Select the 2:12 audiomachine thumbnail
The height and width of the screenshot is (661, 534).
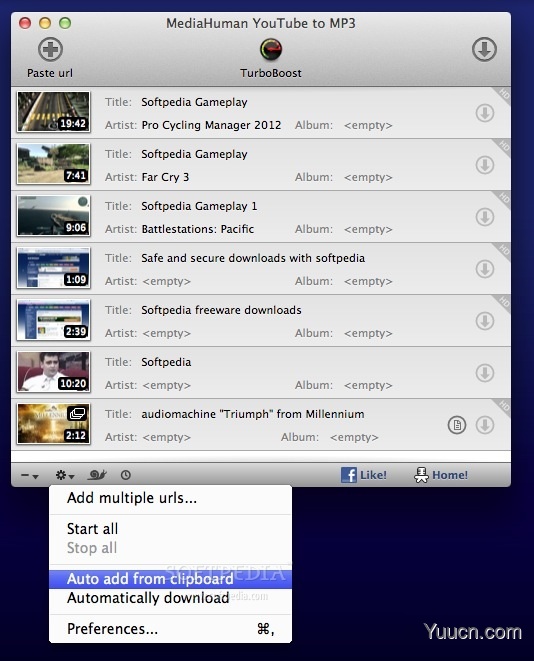54,424
